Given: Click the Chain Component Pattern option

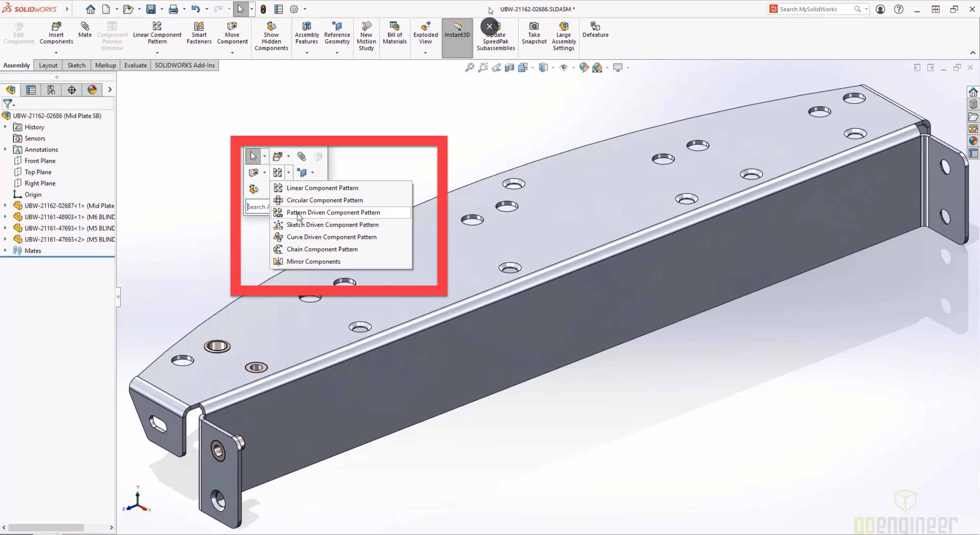Looking at the screenshot, I should pyautogui.click(x=322, y=249).
